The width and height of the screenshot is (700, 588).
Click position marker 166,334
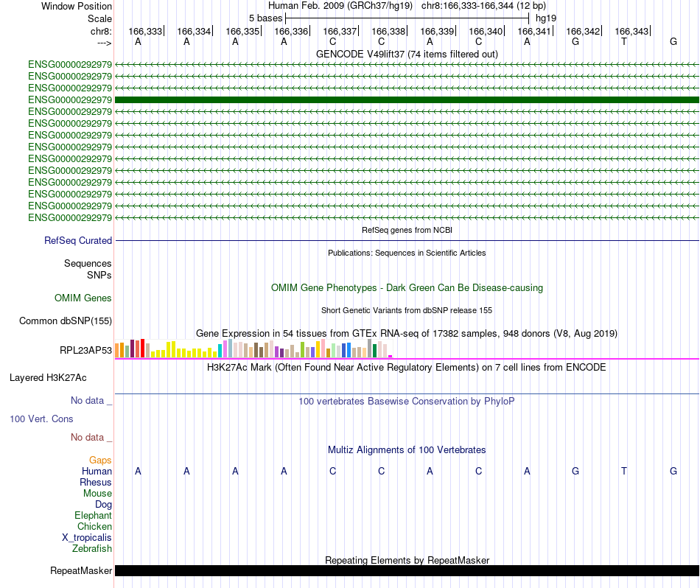click(195, 31)
